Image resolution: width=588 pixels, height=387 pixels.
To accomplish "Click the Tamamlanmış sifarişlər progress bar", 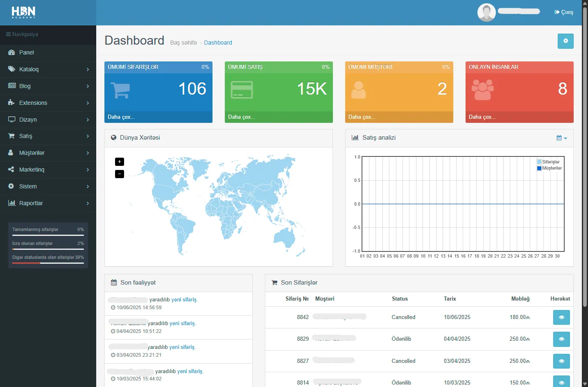I will (48, 235).
